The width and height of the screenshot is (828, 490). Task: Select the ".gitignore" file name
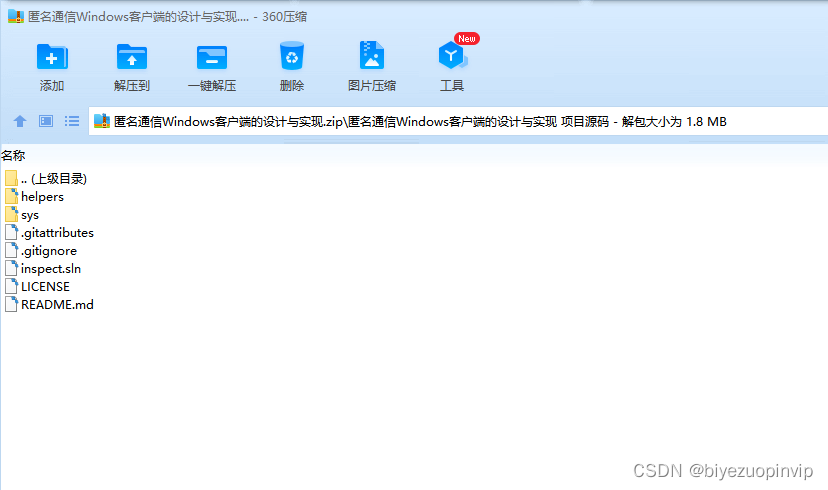pos(49,251)
